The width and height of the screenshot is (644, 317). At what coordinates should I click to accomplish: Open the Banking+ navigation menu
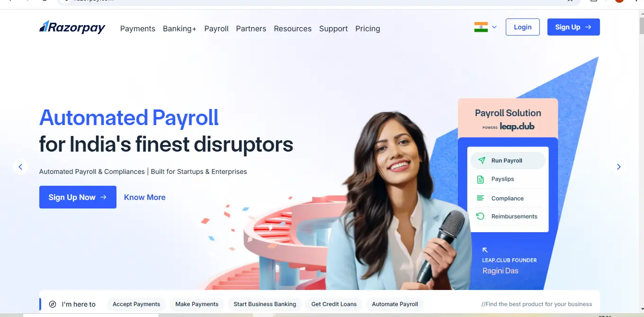(179, 28)
